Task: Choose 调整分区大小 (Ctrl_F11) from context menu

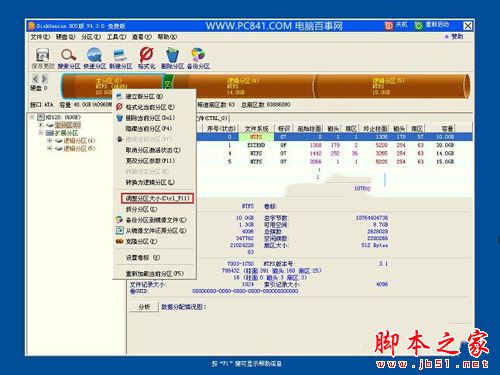Action: (157, 198)
